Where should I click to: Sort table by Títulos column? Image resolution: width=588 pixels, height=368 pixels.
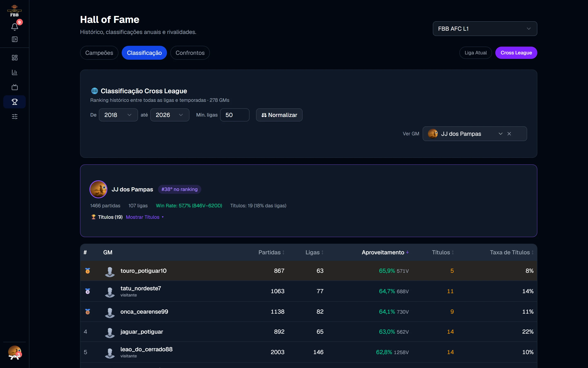coord(443,252)
